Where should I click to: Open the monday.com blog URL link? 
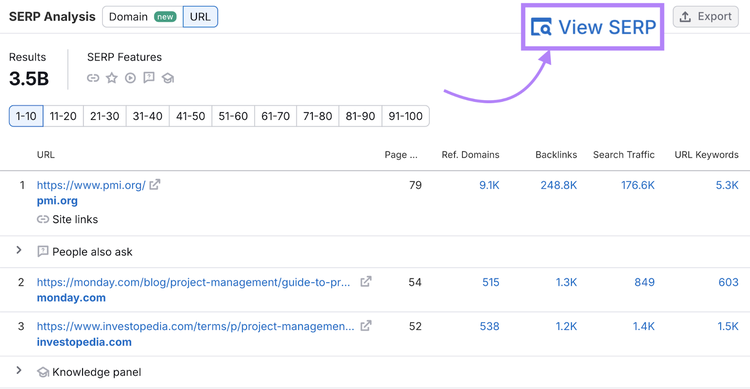[x=193, y=282]
